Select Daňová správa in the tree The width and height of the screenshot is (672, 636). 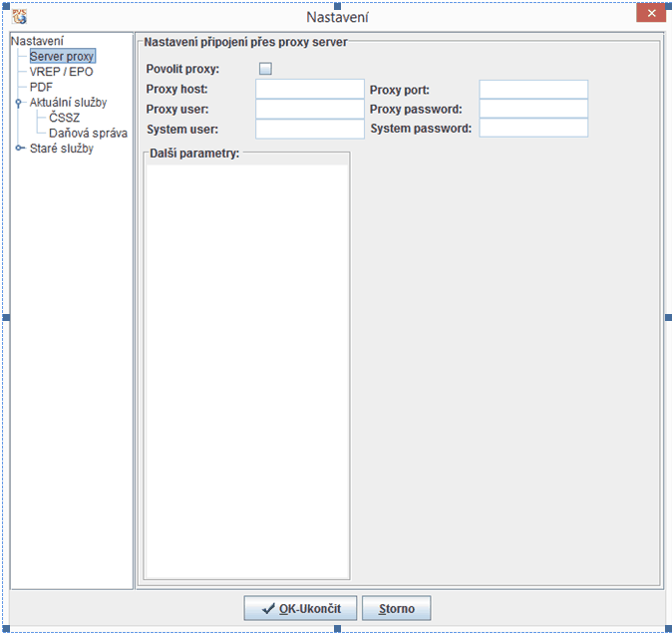[x=88, y=133]
